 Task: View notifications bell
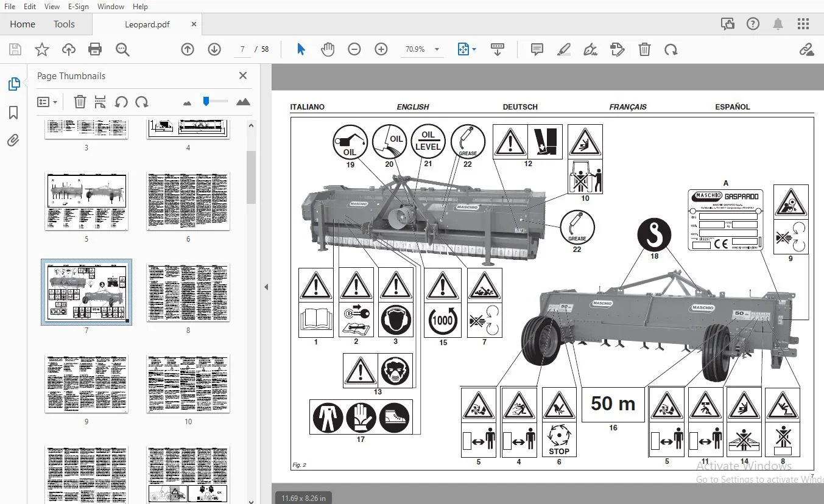(778, 24)
